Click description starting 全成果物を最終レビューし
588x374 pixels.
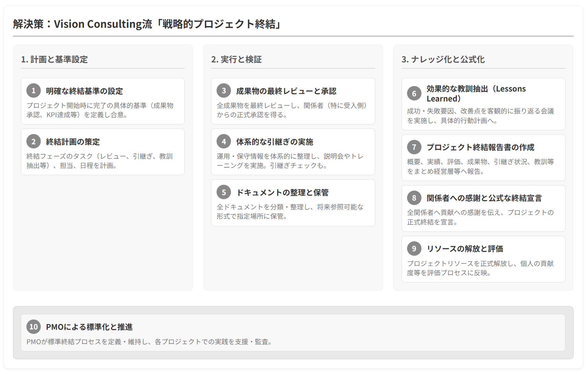292,110
